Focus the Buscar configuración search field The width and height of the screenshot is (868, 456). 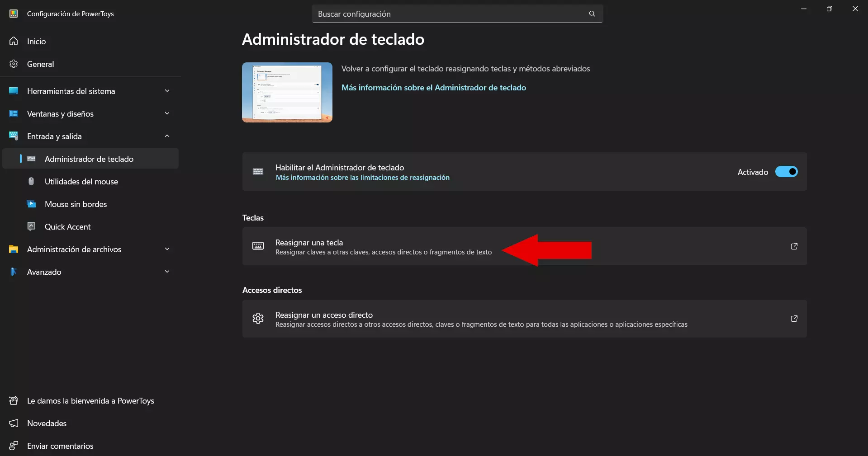[x=457, y=14]
